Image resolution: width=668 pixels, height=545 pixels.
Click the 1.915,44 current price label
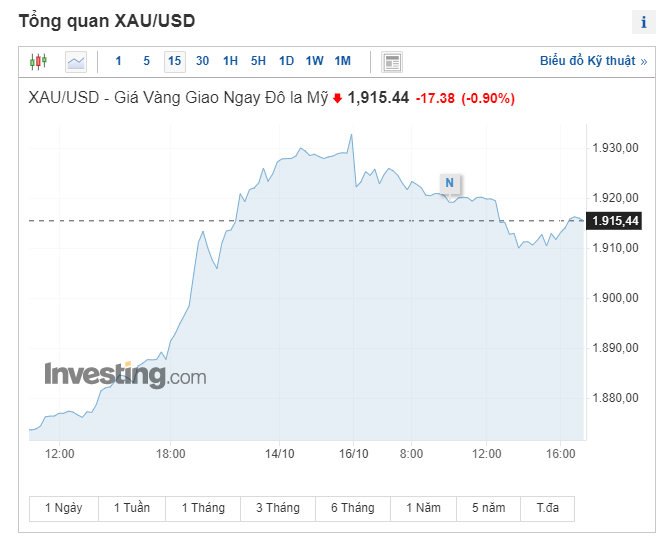click(614, 221)
